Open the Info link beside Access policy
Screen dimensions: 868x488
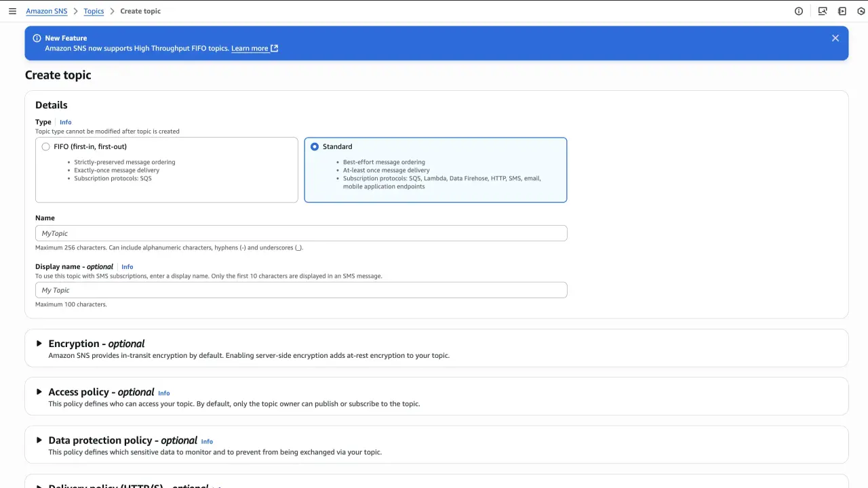tap(163, 393)
